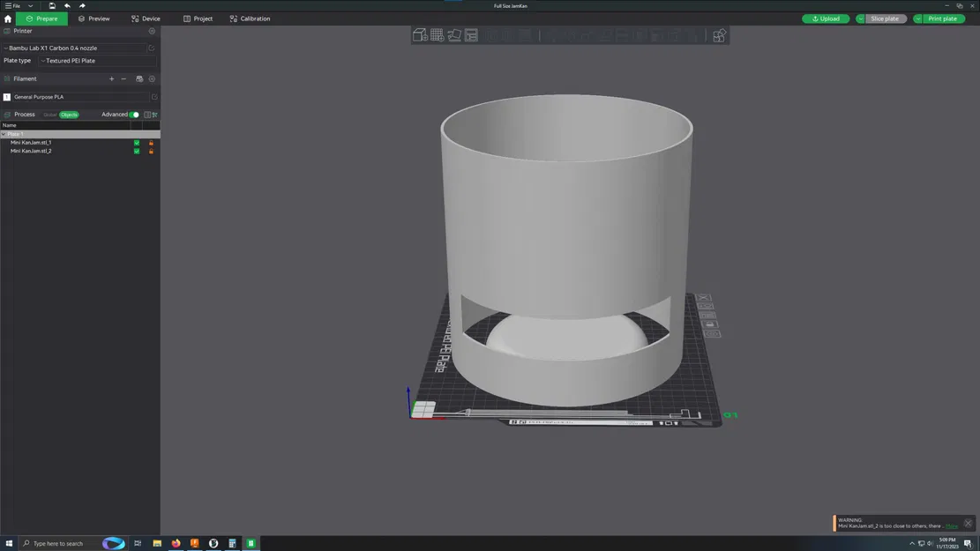
Task: Disable the Advanced process toggle
Action: [134, 115]
